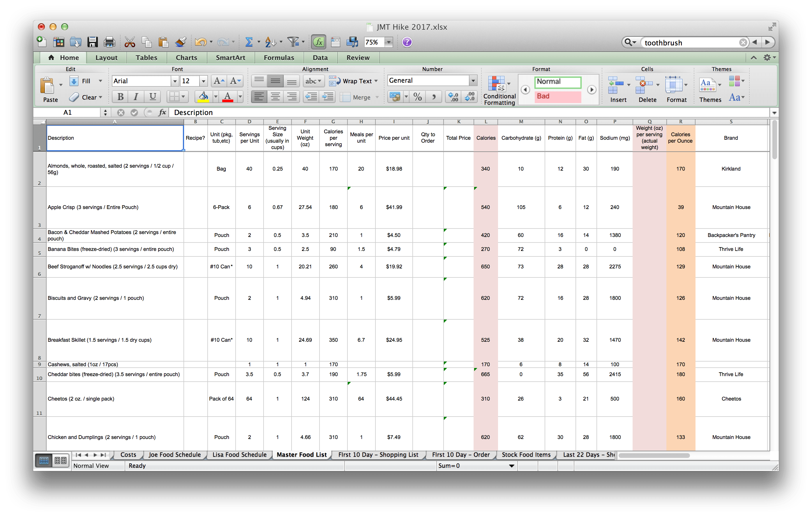Click the Cut scissors icon

click(130, 42)
